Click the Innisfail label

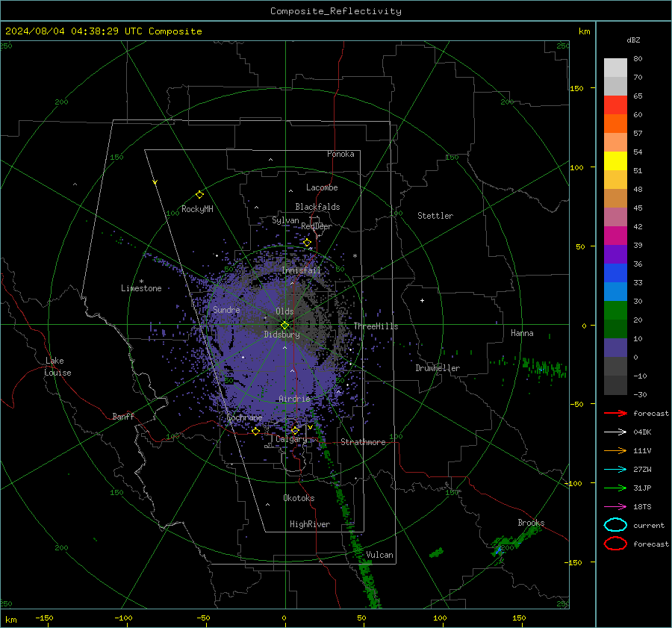[x=302, y=270]
